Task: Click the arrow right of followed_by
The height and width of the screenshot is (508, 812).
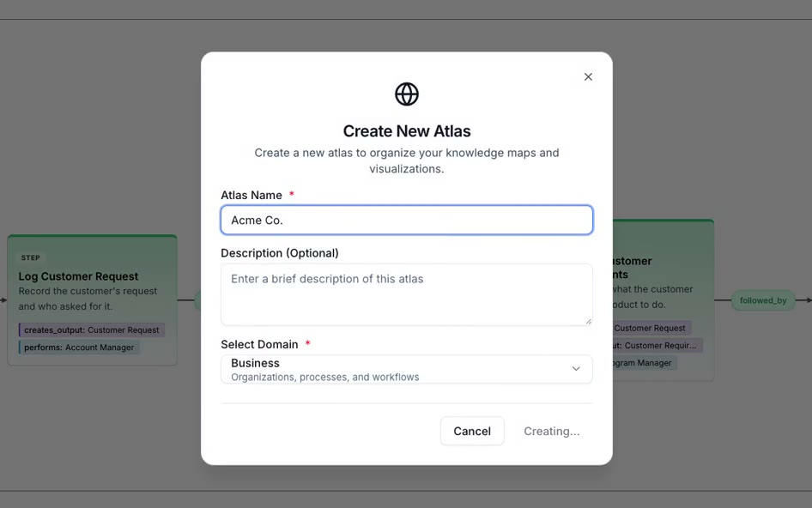Action: pyautogui.click(x=803, y=299)
